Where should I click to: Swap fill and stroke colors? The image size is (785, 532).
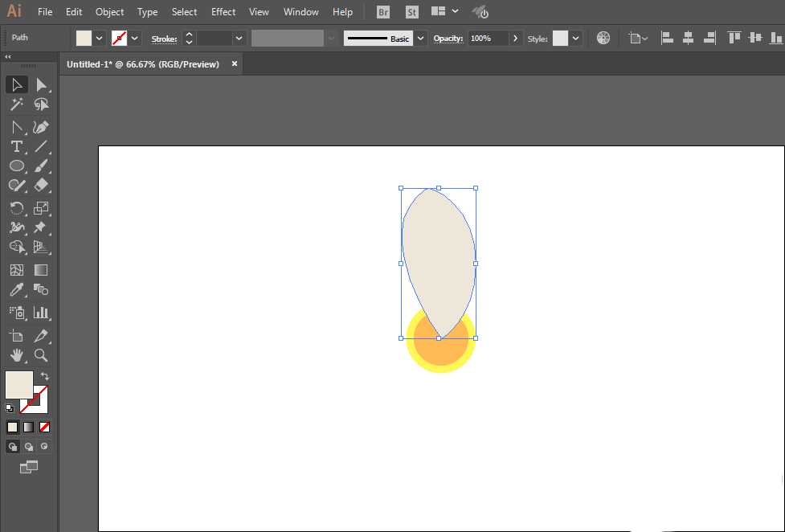(45, 376)
